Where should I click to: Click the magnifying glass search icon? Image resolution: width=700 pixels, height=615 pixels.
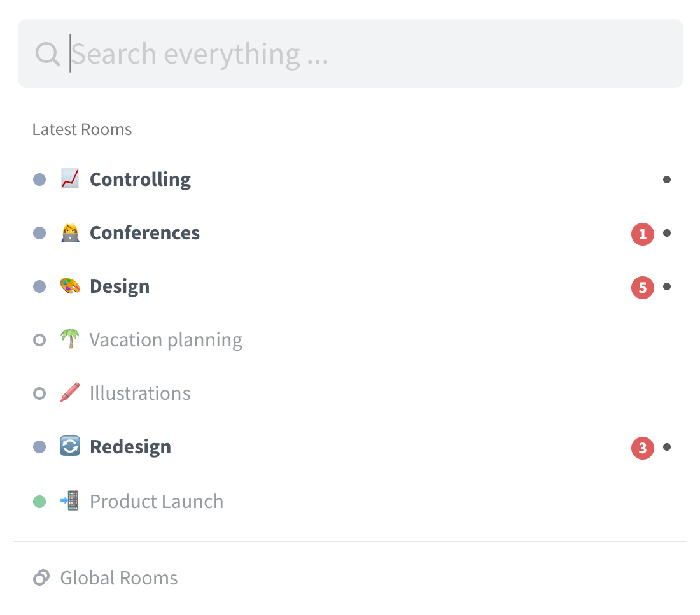point(48,54)
